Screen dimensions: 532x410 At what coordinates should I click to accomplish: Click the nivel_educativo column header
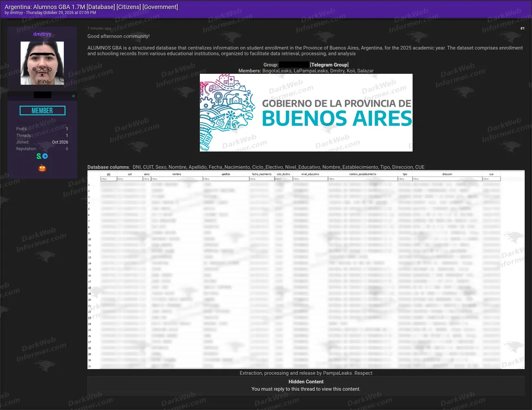point(310,174)
